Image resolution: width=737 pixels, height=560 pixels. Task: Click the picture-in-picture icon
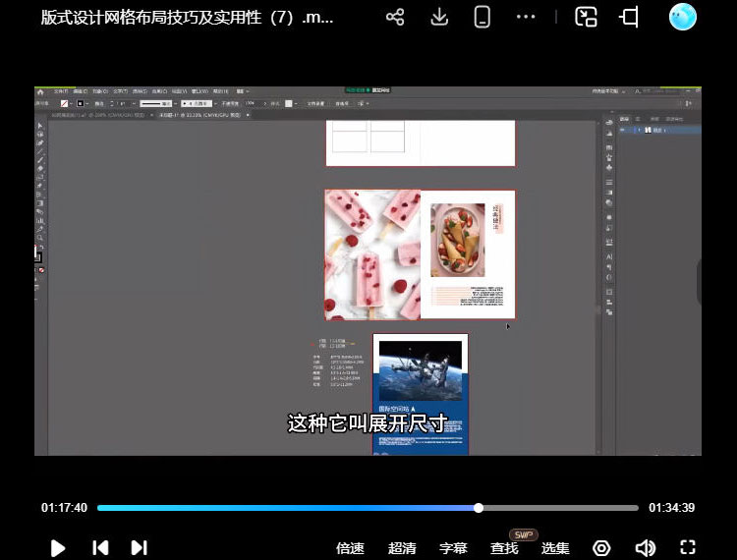tap(587, 18)
